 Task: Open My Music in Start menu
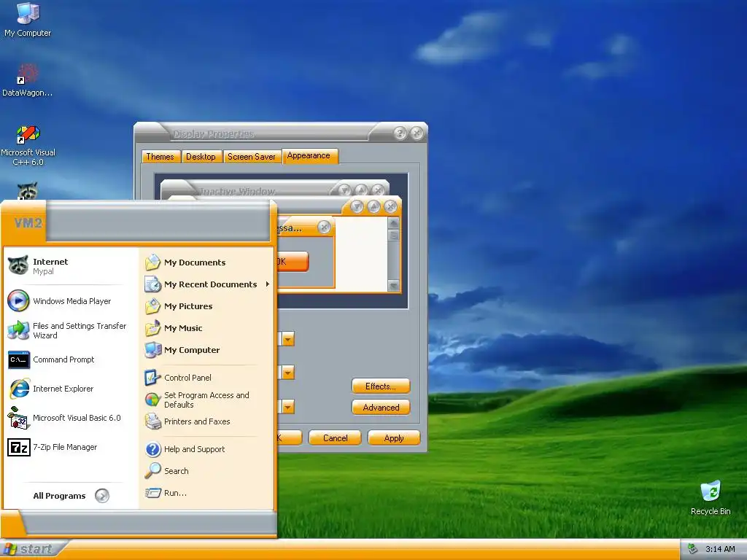[x=207, y=328]
